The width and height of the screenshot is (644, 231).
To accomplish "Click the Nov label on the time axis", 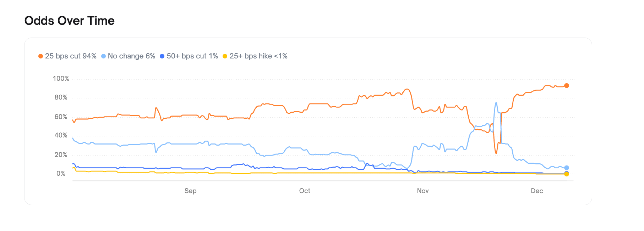I will click(422, 191).
